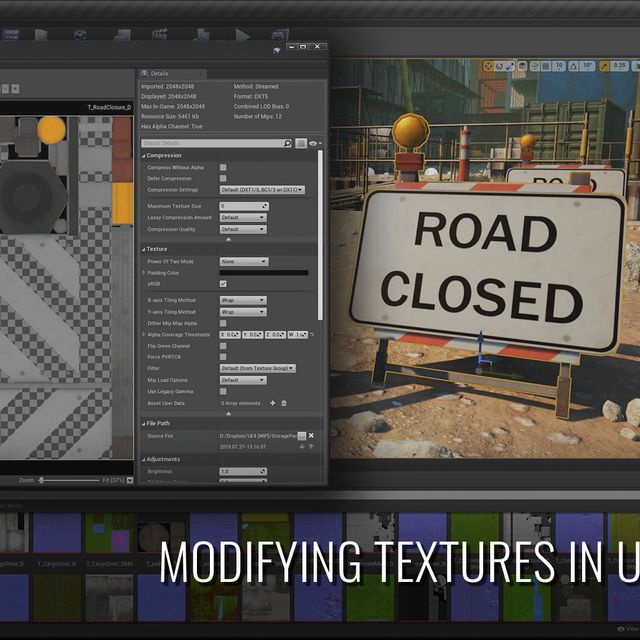Enable Defer Compression checkbox
The image size is (640, 640).
point(223,178)
